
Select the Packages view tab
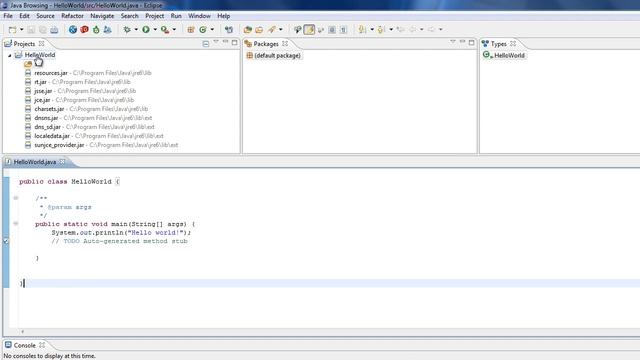[x=266, y=44]
